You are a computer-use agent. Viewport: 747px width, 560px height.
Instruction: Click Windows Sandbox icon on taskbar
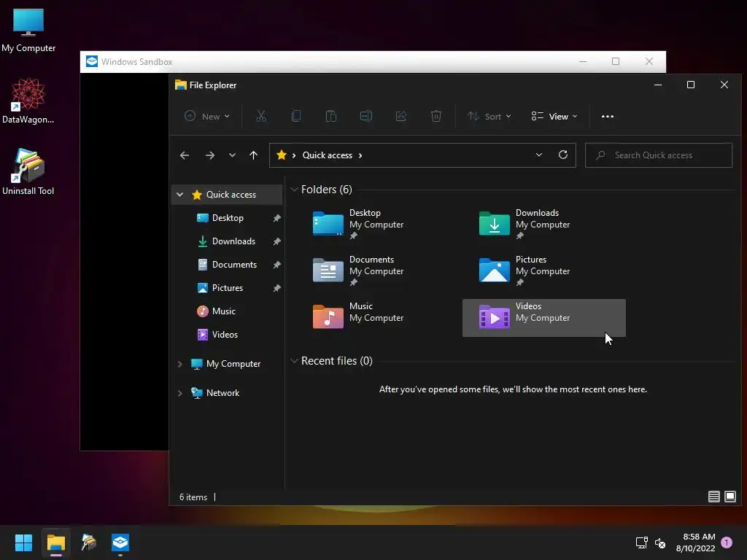(120, 542)
